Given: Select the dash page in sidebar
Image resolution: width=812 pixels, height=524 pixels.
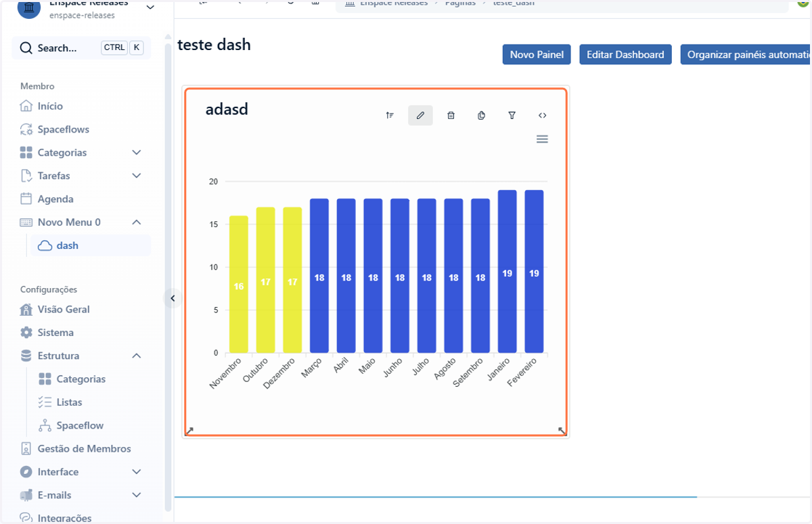Looking at the screenshot, I should [x=91, y=245].
